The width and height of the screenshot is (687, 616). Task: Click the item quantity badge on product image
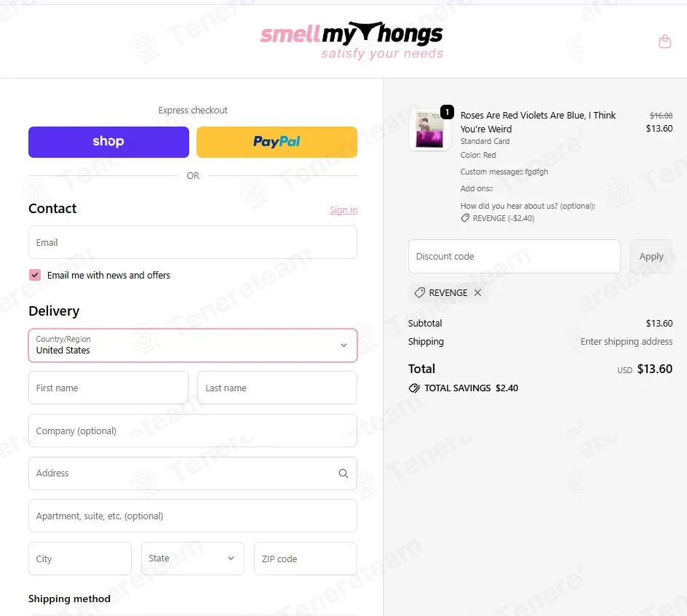pyautogui.click(x=447, y=112)
